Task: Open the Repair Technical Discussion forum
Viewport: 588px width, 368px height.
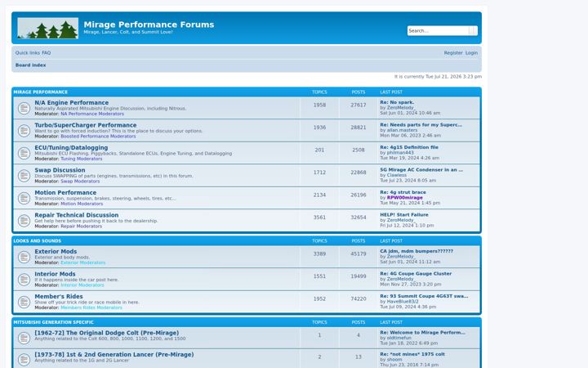Action: tap(77, 215)
